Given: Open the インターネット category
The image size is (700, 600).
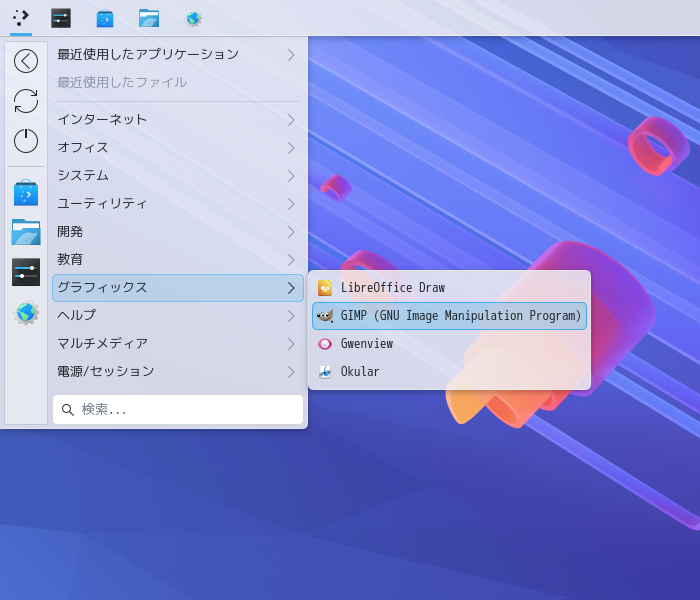Looking at the screenshot, I should pos(178,120).
